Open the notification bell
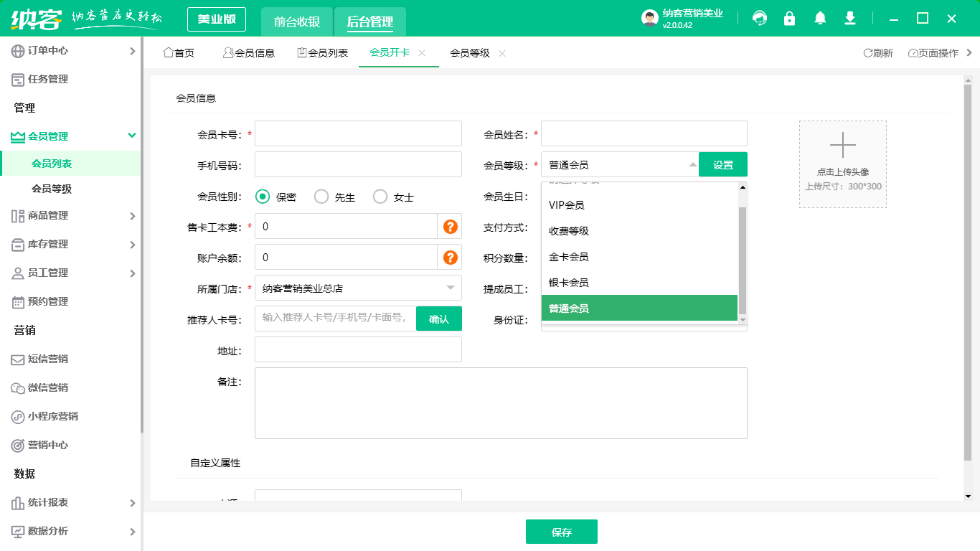Screen dimensions: 980x551 point(820,19)
